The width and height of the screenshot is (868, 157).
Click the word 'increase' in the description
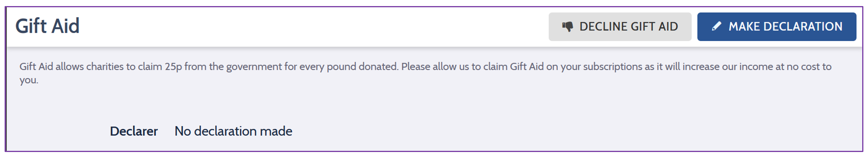[701, 67]
